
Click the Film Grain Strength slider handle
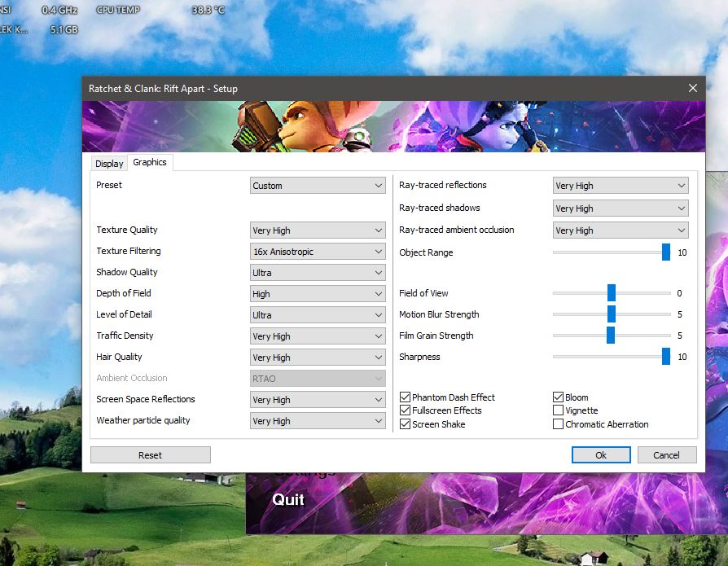click(611, 336)
